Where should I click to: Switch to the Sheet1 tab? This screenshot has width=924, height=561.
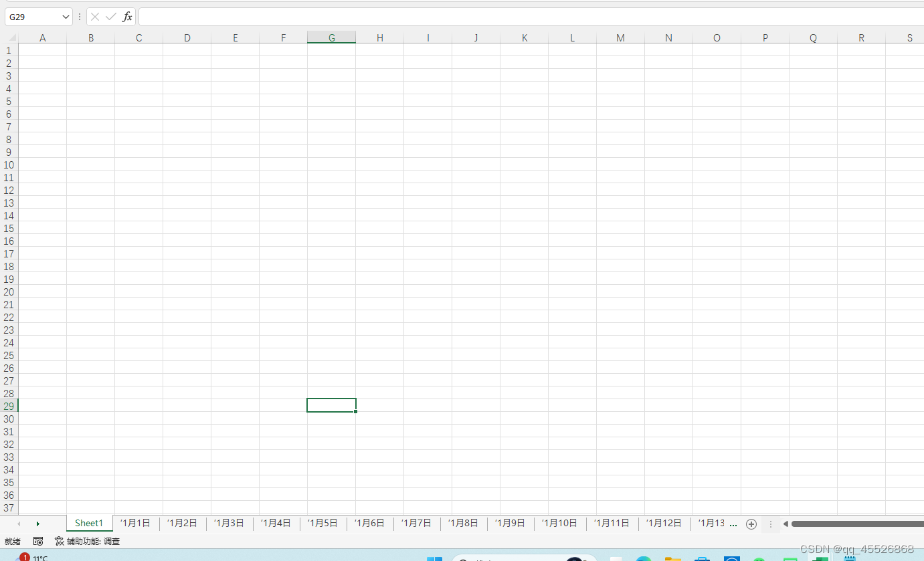point(89,523)
